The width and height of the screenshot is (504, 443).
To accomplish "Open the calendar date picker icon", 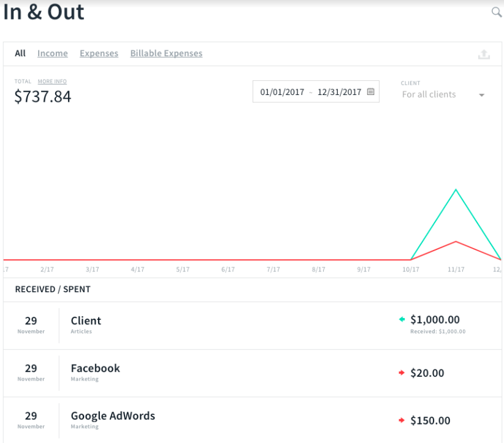I will coord(370,91).
